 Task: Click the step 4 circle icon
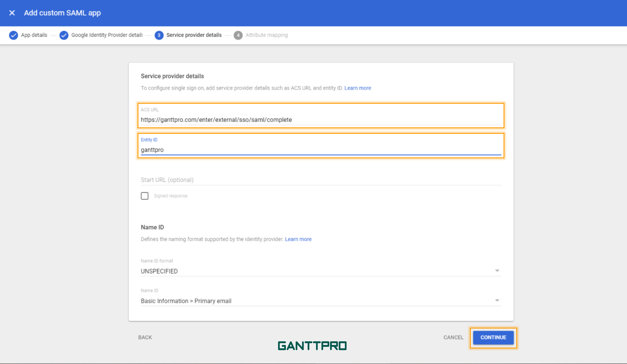(238, 35)
